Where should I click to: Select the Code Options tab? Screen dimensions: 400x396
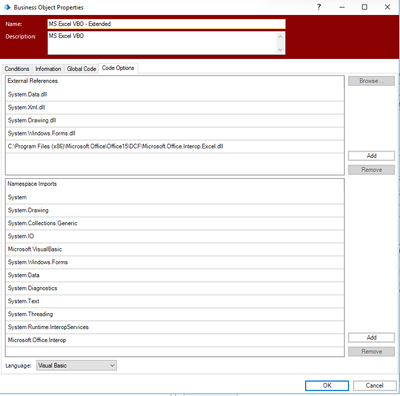(118, 68)
